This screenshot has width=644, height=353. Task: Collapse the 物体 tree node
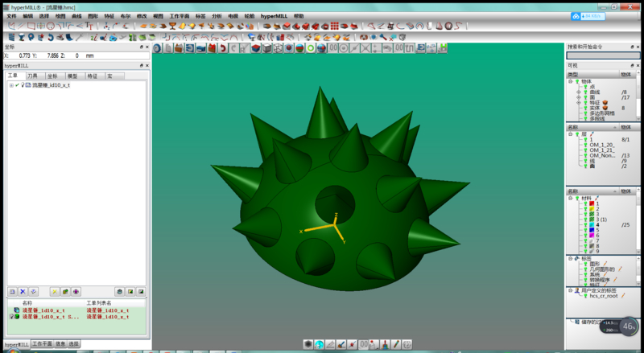tap(571, 81)
